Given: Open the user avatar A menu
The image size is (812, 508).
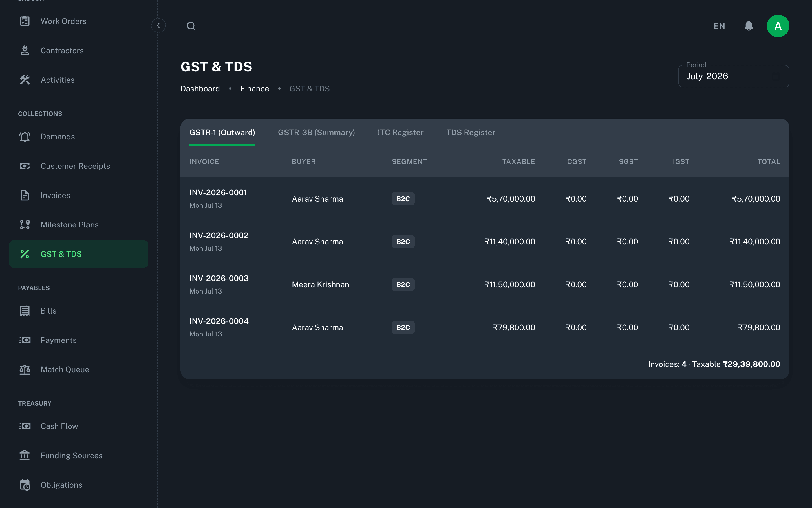Looking at the screenshot, I should 778,26.
